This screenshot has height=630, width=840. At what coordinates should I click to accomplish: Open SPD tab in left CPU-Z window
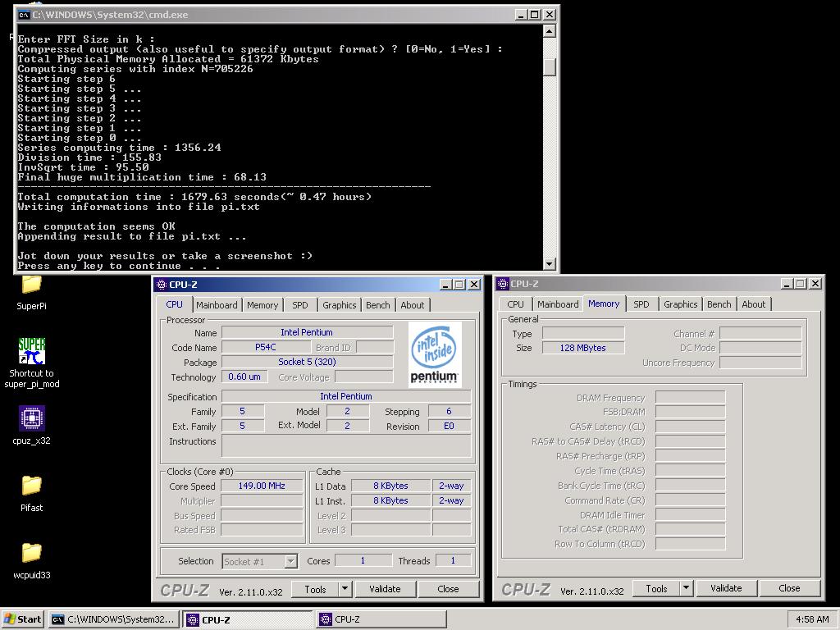point(300,305)
